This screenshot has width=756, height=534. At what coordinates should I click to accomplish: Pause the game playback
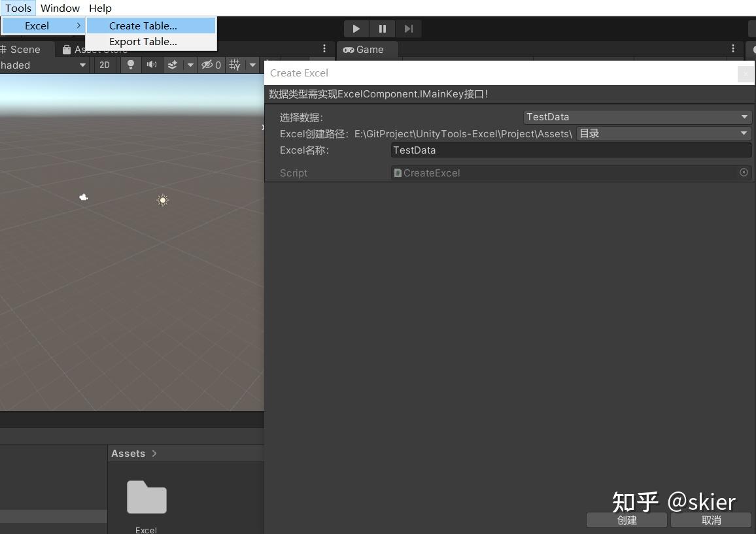pyautogui.click(x=382, y=29)
